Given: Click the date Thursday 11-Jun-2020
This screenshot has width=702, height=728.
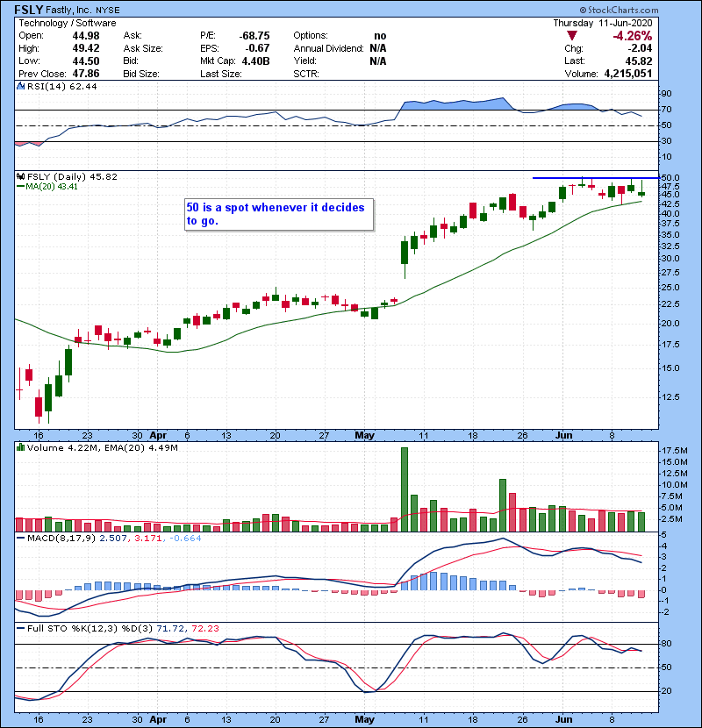Looking at the screenshot, I should 603,23.
